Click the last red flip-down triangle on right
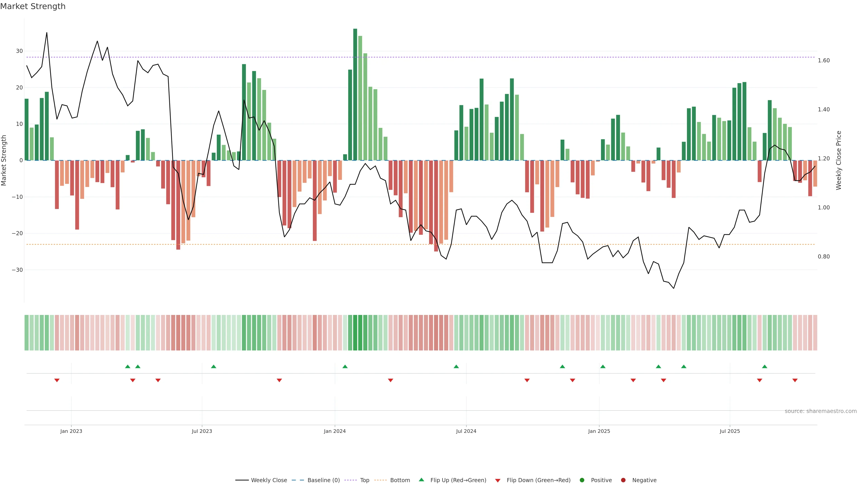 click(x=795, y=380)
